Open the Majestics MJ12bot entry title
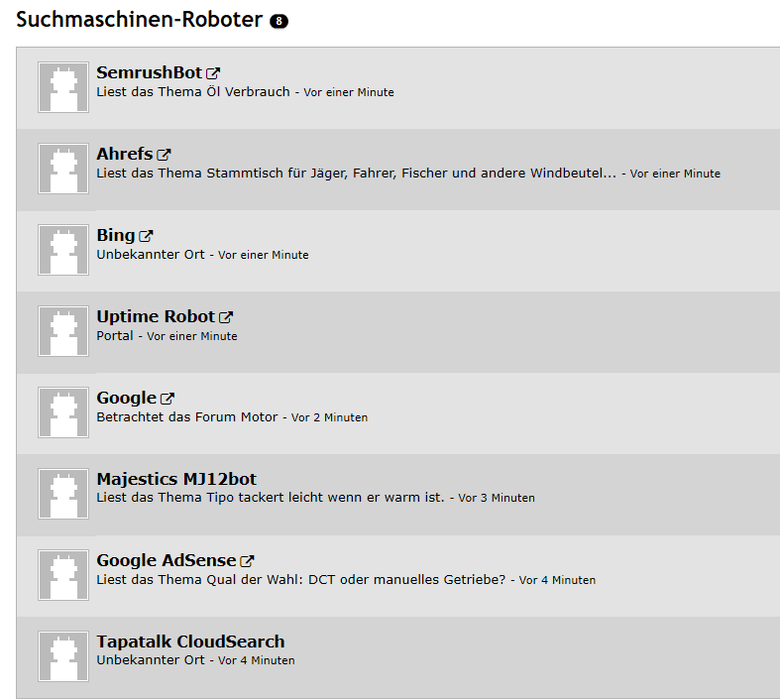The width and height of the screenshot is (780, 700). click(x=176, y=479)
